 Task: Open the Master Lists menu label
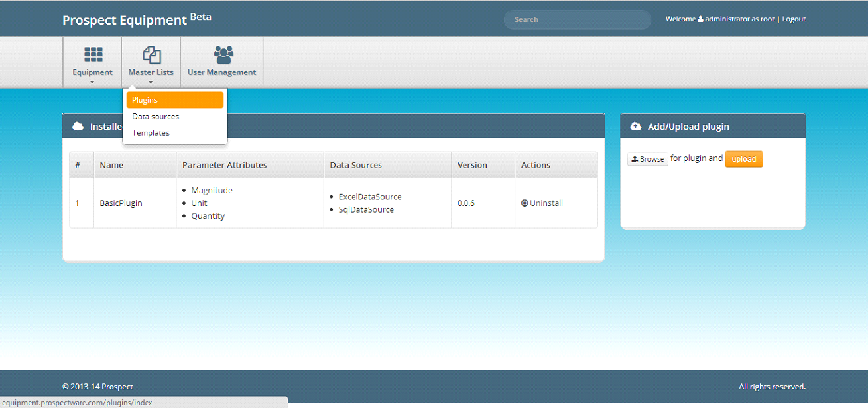[151, 72]
